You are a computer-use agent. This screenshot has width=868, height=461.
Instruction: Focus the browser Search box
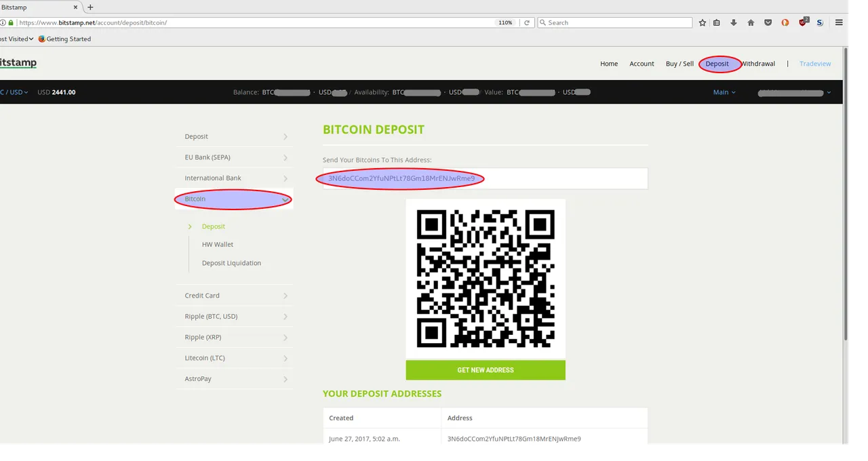(x=615, y=22)
